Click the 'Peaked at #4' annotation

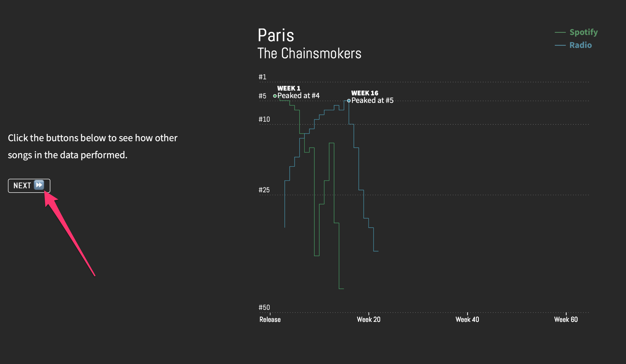click(298, 96)
